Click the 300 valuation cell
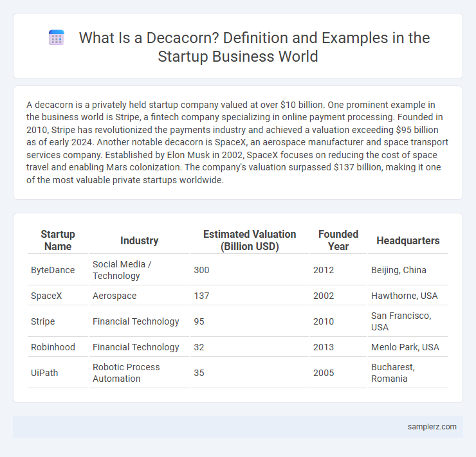This screenshot has height=457, width=476. tap(250, 270)
